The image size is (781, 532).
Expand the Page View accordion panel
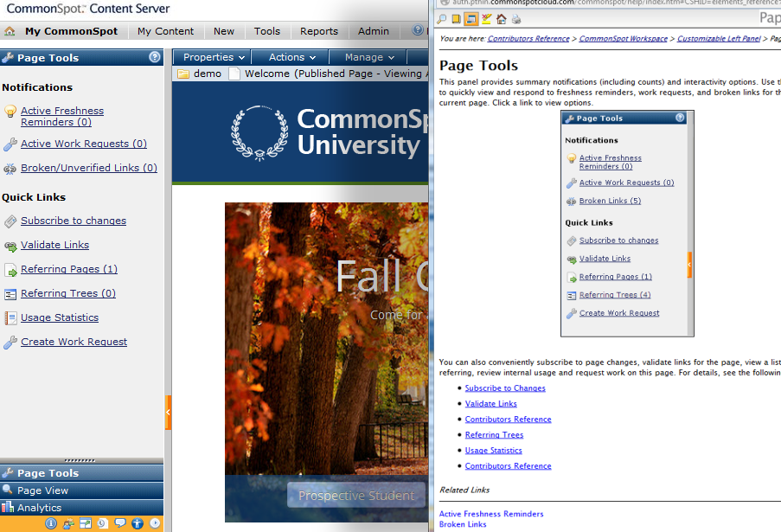pos(81,490)
